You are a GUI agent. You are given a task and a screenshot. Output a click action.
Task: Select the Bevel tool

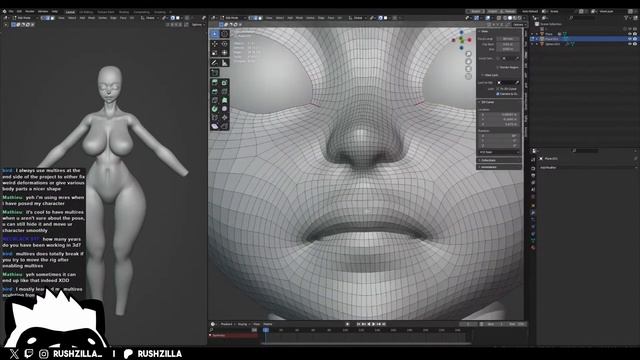tap(215, 91)
